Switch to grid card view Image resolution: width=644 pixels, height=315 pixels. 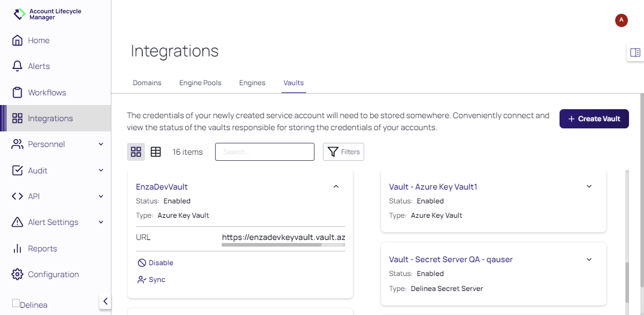136,152
